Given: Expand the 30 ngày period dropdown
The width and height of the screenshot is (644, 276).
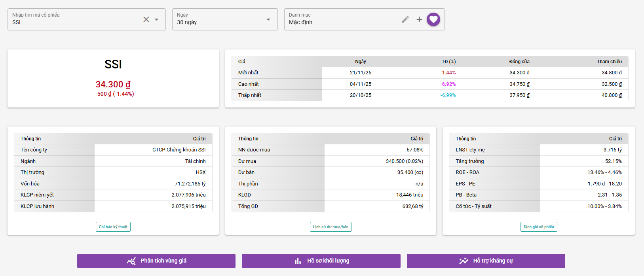Looking at the screenshot, I should click(268, 19).
